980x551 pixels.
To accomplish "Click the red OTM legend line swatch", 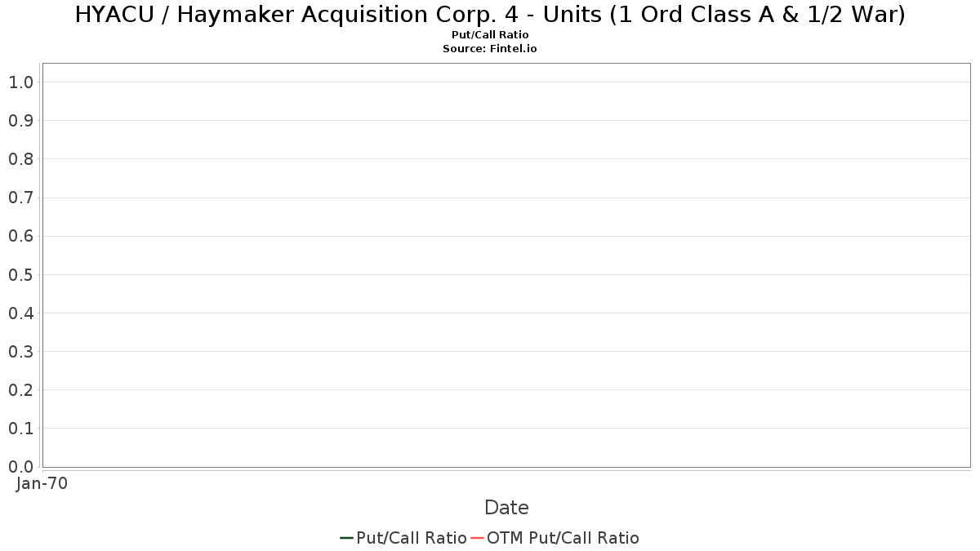I will [477, 538].
